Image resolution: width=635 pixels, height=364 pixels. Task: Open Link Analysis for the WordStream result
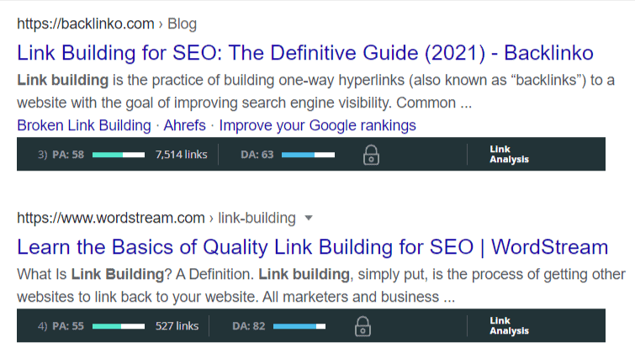509,326
